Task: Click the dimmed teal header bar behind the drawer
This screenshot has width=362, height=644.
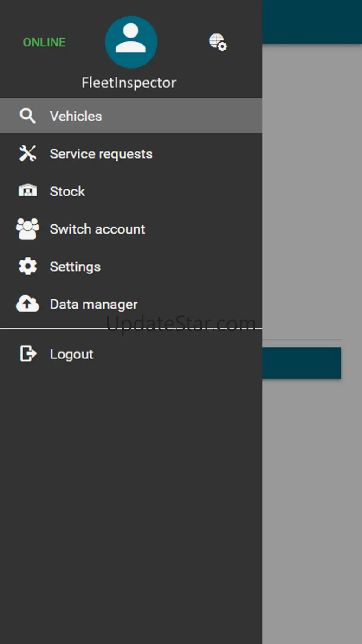Action: [x=312, y=22]
